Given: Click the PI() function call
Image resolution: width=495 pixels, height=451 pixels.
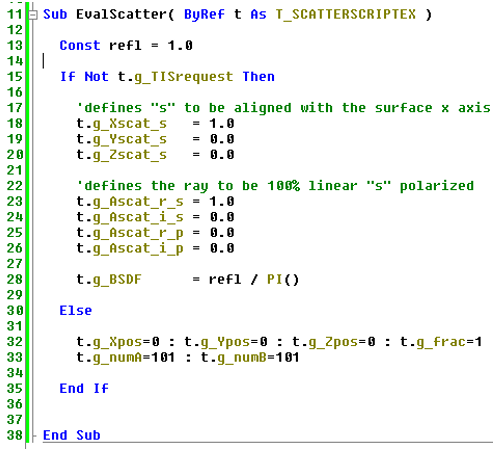Looking at the screenshot, I should pyautogui.click(x=283, y=280).
